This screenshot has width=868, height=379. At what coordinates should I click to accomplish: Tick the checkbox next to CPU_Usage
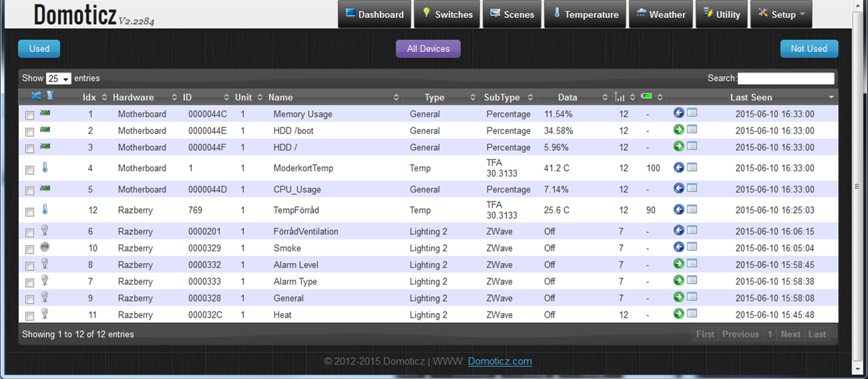[x=29, y=191]
